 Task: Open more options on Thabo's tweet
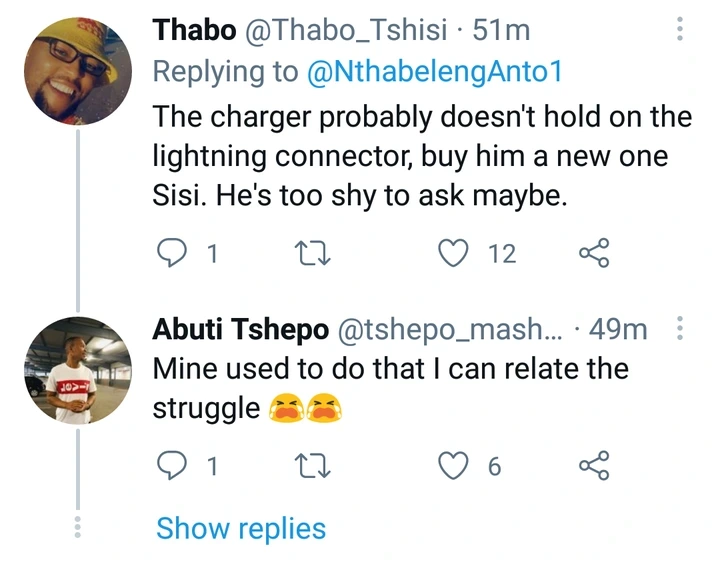coord(680,29)
